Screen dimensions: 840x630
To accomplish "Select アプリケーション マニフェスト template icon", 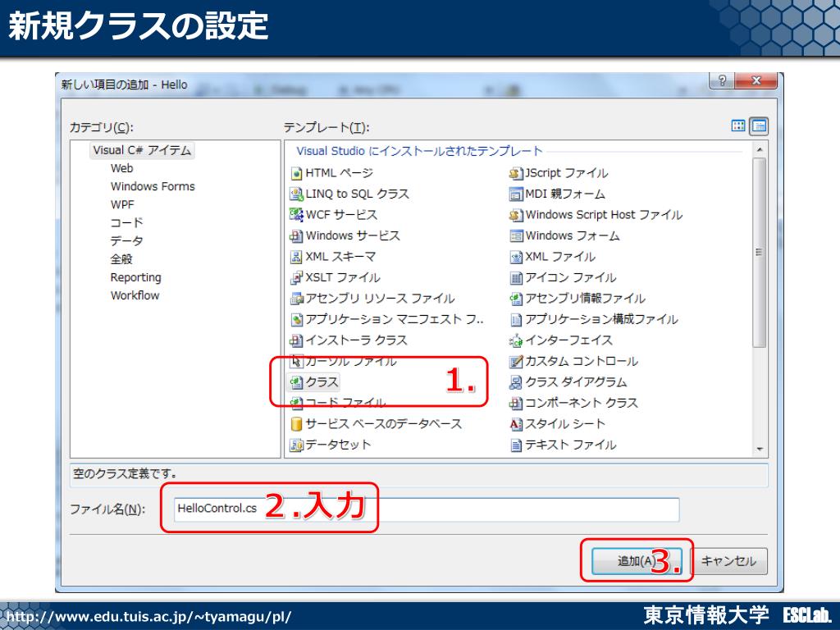I will (296, 319).
